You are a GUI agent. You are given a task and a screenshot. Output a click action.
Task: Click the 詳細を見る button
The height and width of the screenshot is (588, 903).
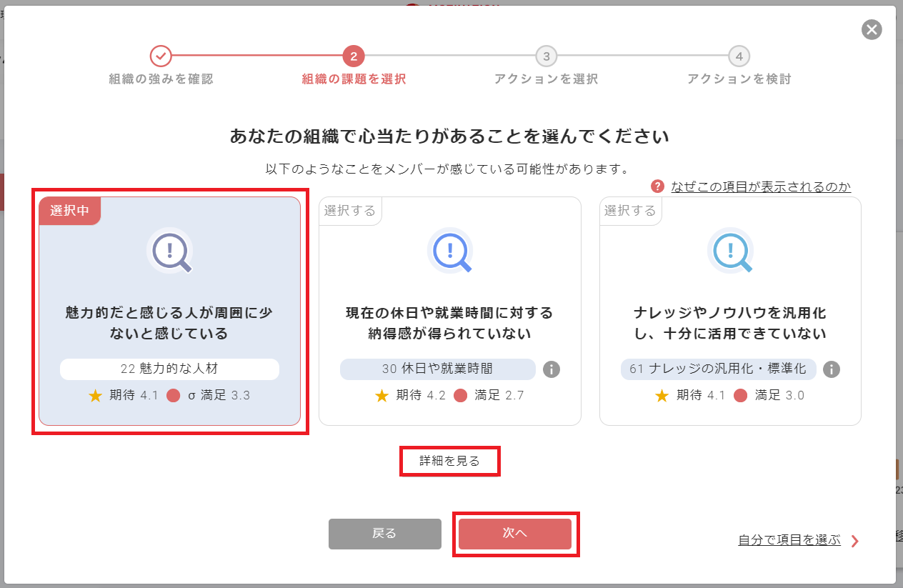(449, 461)
